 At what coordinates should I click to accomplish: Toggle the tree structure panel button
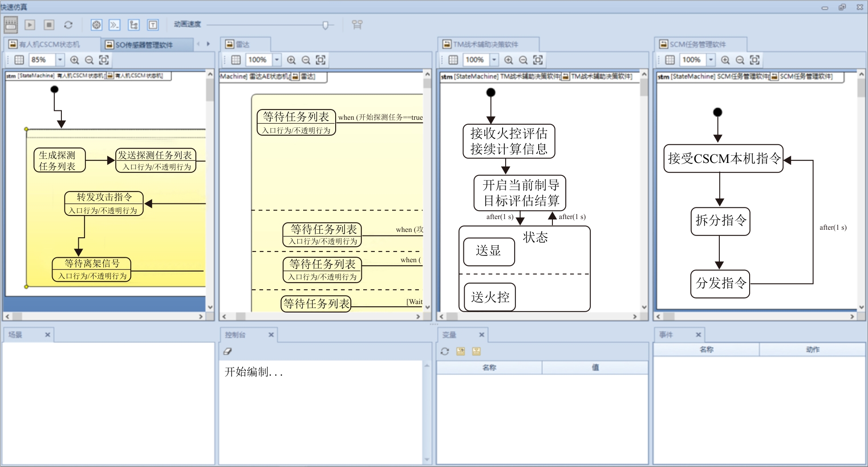(x=134, y=25)
